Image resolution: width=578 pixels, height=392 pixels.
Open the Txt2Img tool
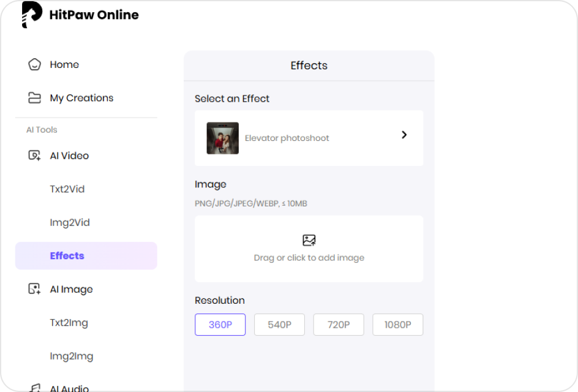pyautogui.click(x=69, y=323)
